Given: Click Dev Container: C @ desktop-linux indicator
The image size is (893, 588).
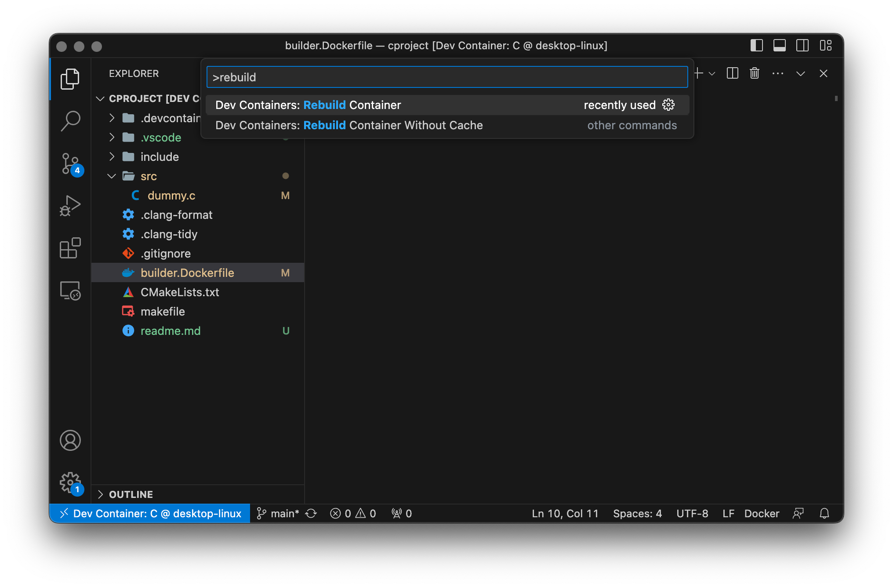Looking at the screenshot, I should pos(151,513).
